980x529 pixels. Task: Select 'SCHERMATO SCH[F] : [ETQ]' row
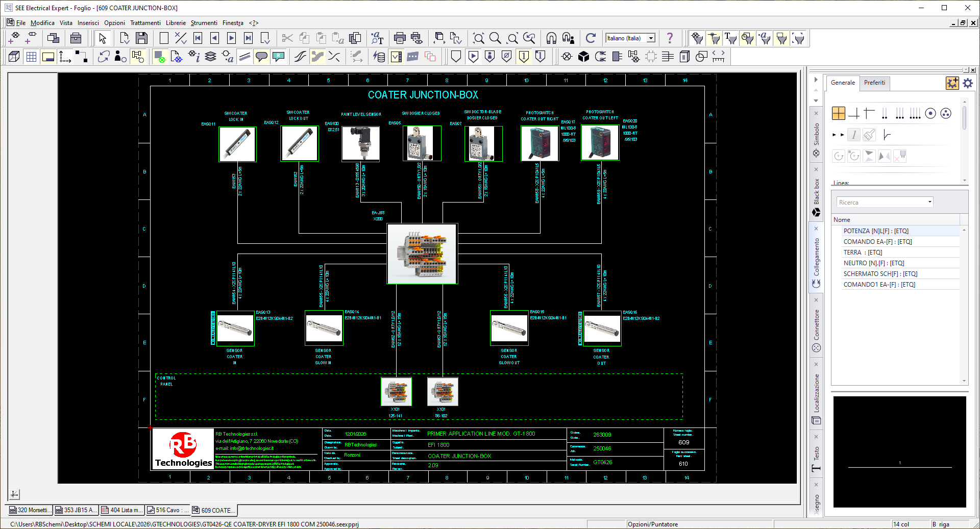tap(900, 274)
